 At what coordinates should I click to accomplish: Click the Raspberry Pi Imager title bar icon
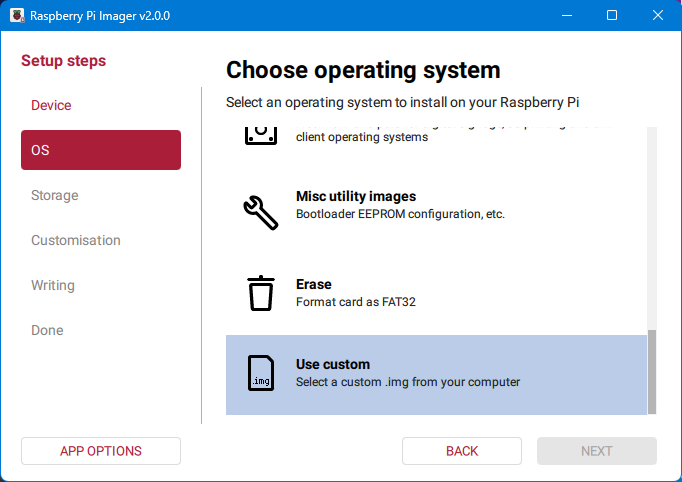coord(17,15)
